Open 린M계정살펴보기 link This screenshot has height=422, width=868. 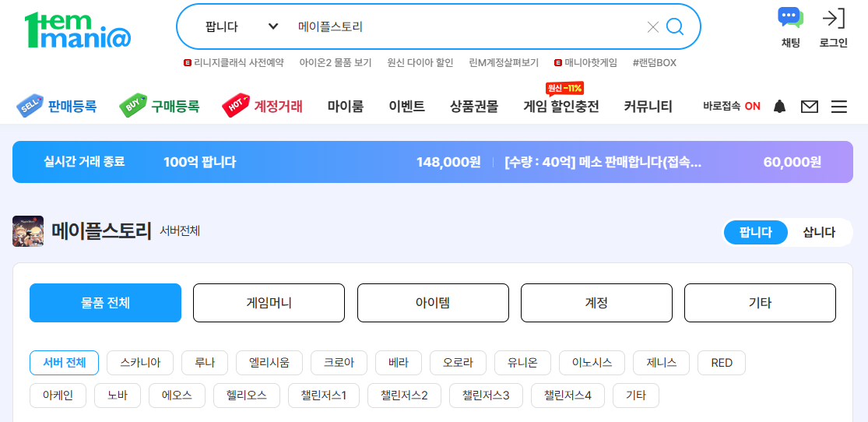pyautogui.click(x=504, y=62)
